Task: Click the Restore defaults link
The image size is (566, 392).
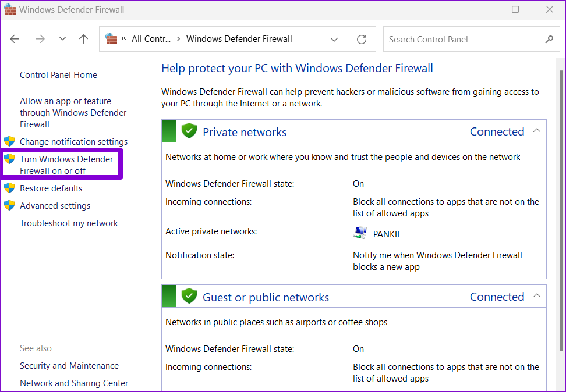Action: 51,188
